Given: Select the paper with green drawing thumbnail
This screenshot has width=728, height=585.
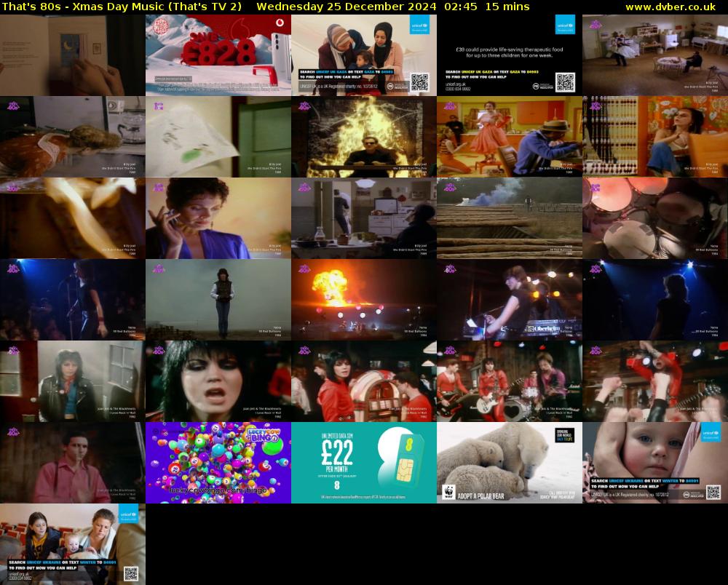Looking at the screenshot, I should 218,137.
